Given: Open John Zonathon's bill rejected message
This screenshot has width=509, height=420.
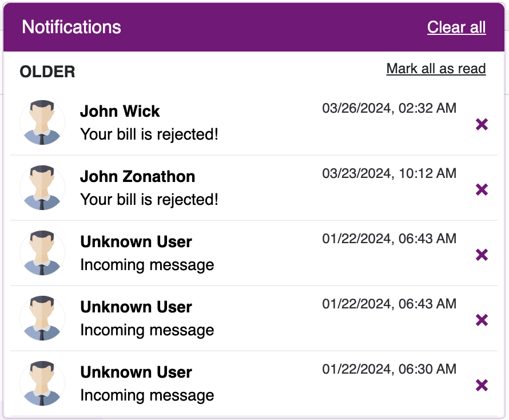Looking at the screenshot, I should pyautogui.click(x=149, y=200).
